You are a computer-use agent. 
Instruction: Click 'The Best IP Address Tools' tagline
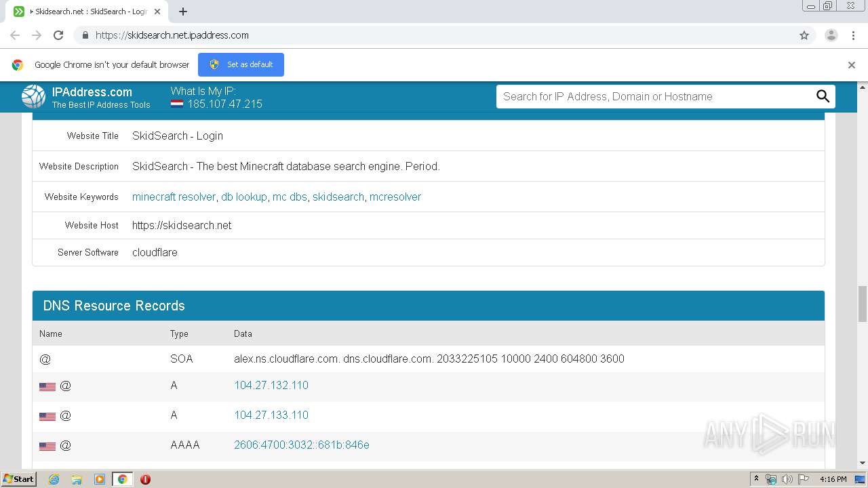pos(101,104)
